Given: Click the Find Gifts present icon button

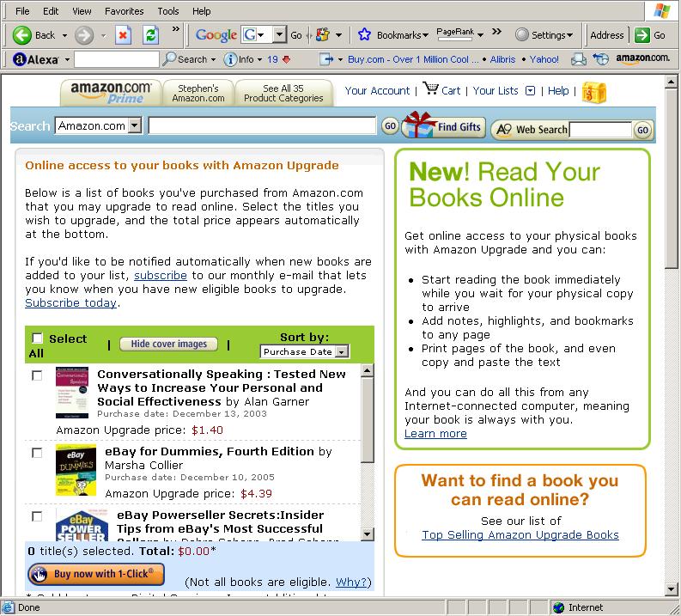Looking at the screenshot, I should [x=443, y=125].
